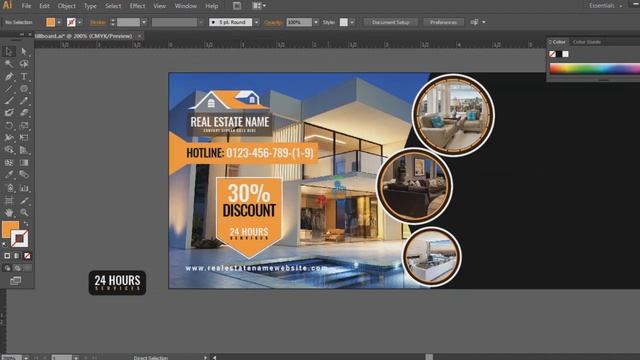Image resolution: width=640 pixels, height=360 pixels.
Task: Expand the stroke weight dropdown
Action: tap(144, 22)
